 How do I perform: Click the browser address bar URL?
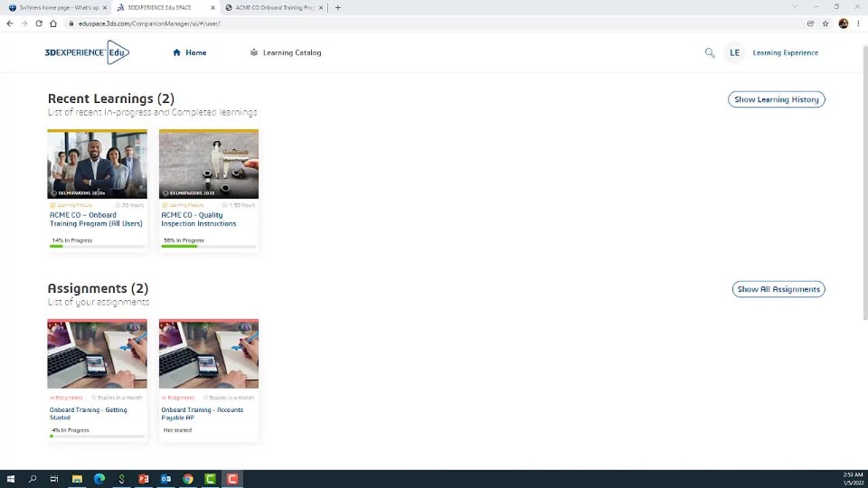pyautogui.click(x=149, y=23)
